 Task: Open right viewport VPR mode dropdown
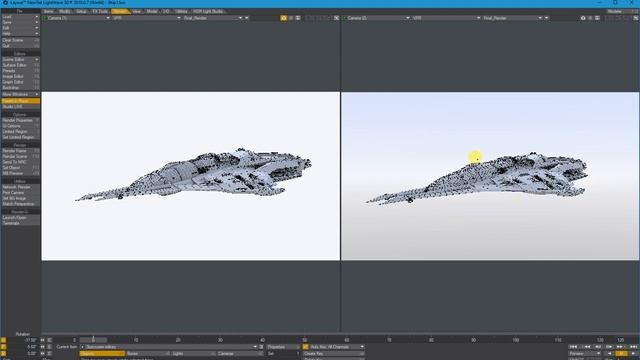tap(446, 18)
